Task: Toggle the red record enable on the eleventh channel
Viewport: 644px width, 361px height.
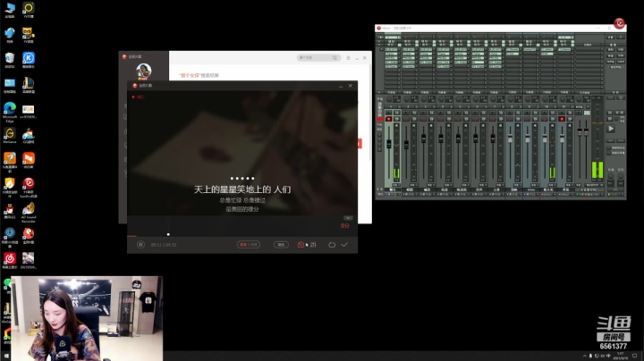Action: 562,119
